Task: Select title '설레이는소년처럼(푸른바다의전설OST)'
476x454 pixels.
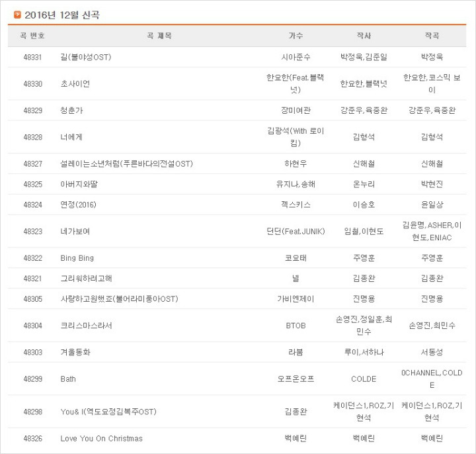Action: (x=126, y=163)
